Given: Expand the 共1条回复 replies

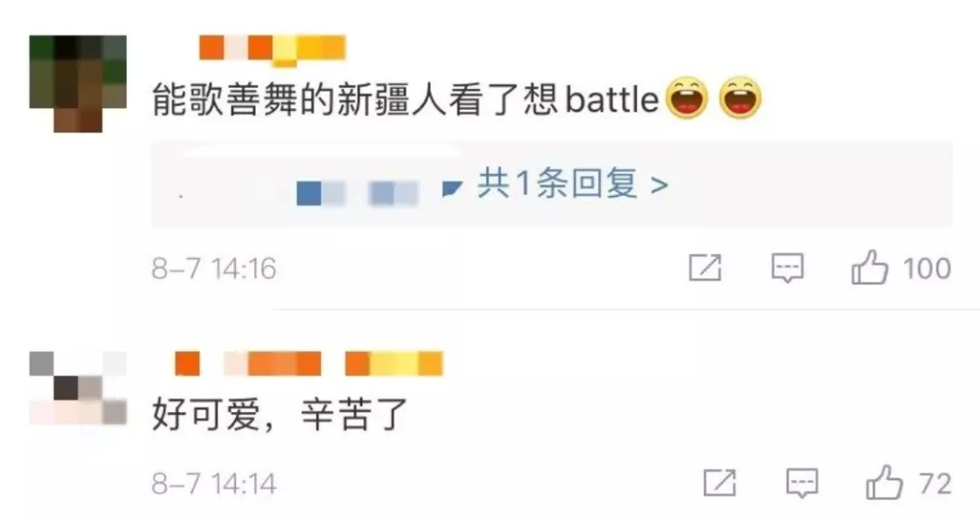Looking at the screenshot, I should coord(573,184).
